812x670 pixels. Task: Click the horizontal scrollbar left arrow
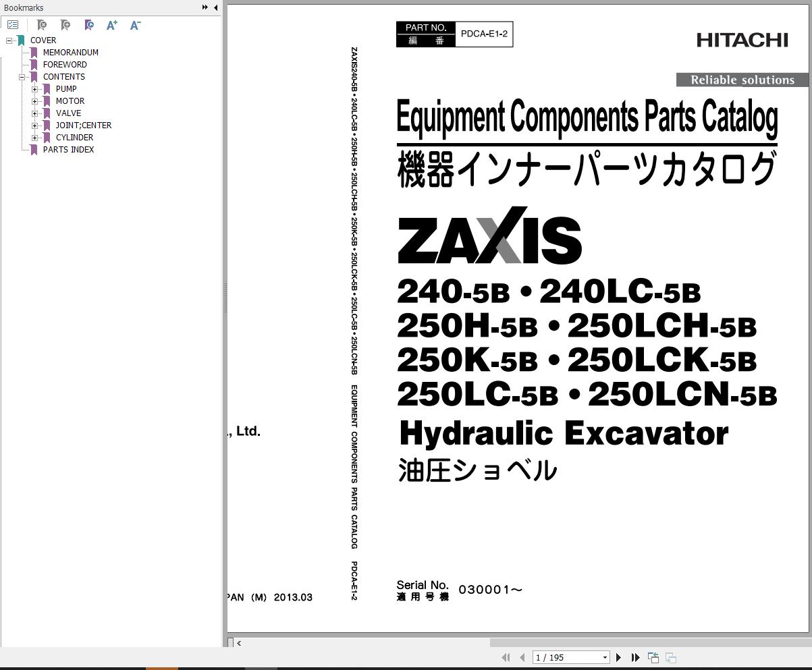coord(239,643)
